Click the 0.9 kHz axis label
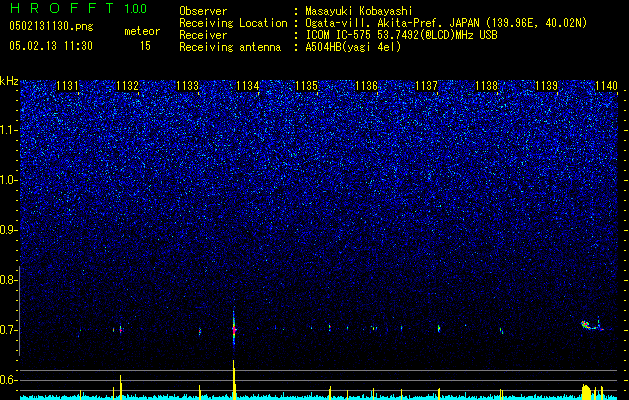 [8, 230]
